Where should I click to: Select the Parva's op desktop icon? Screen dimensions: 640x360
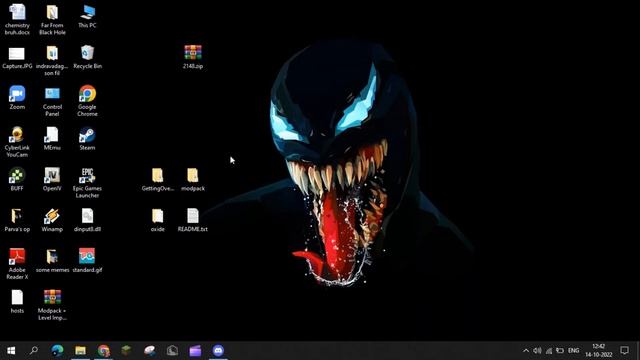[17, 216]
